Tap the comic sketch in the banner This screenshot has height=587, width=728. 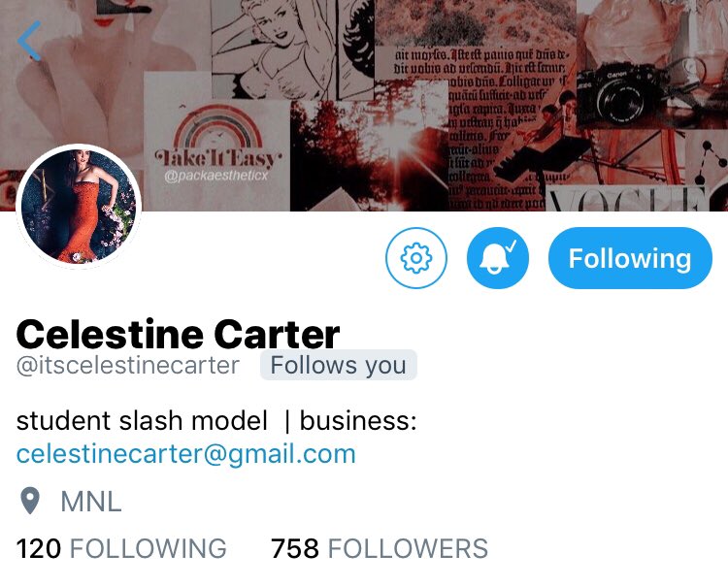coord(292,49)
